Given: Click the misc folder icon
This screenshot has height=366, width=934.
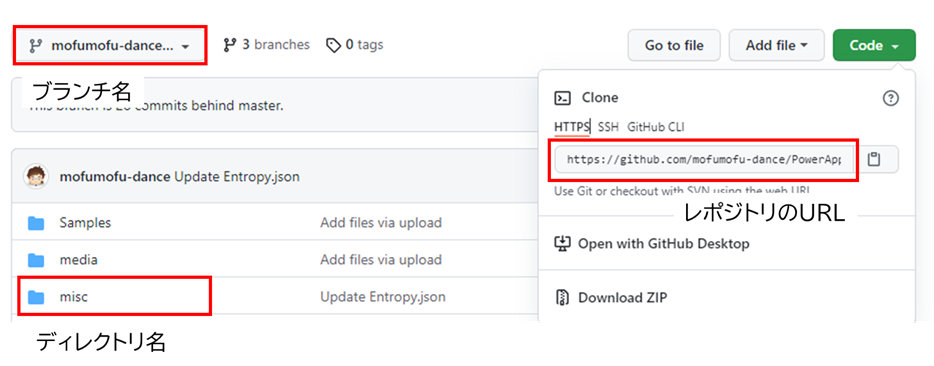Looking at the screenshot, I should 36,296.
